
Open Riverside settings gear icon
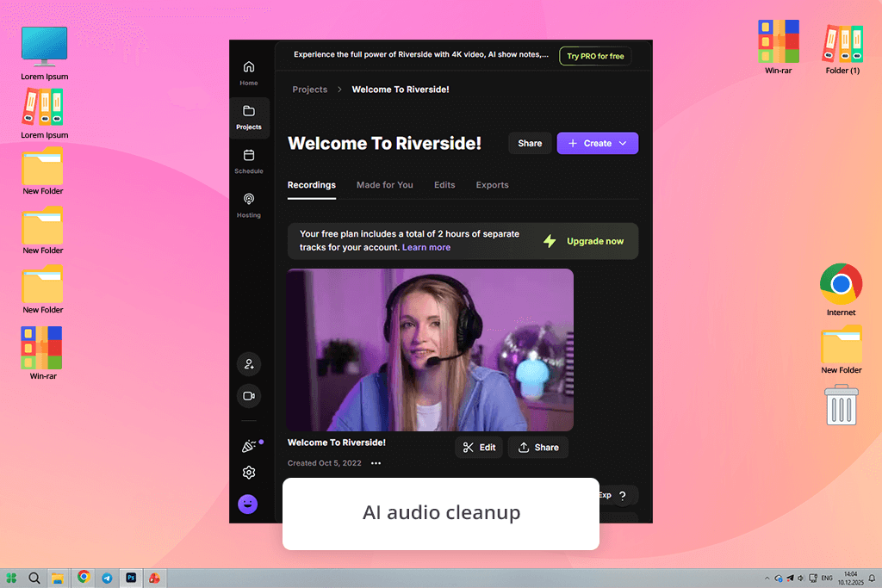pyautogui.click(x=249, y=473)
